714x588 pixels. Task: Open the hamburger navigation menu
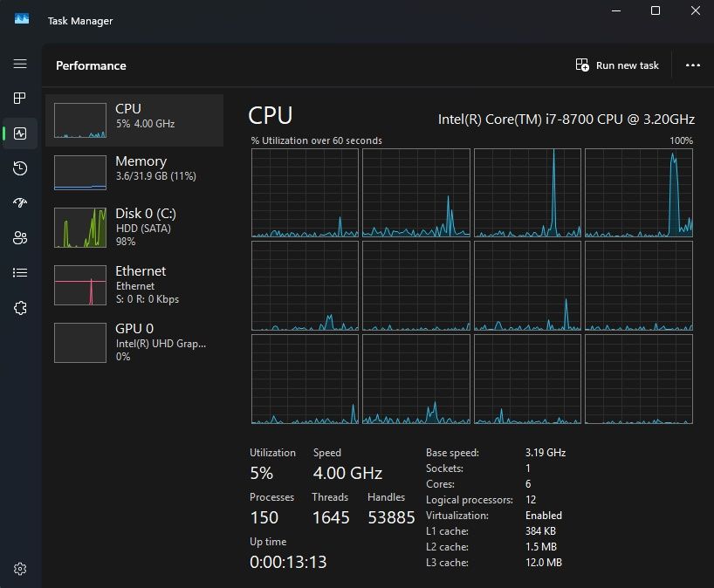pos(20,64)
